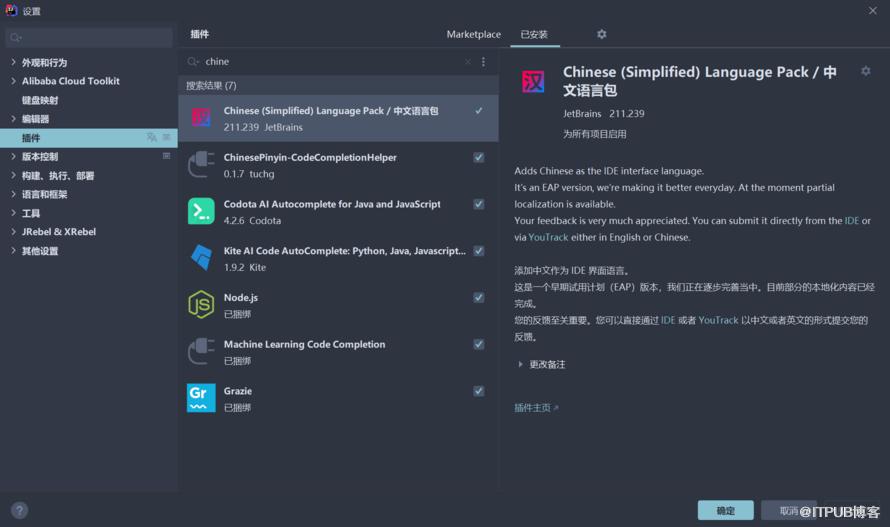The image size is (890, 527).
Task: Select the Chinese (Simplified) Language Pack row title
Action: pyautogui.click(x=331, y=111)
